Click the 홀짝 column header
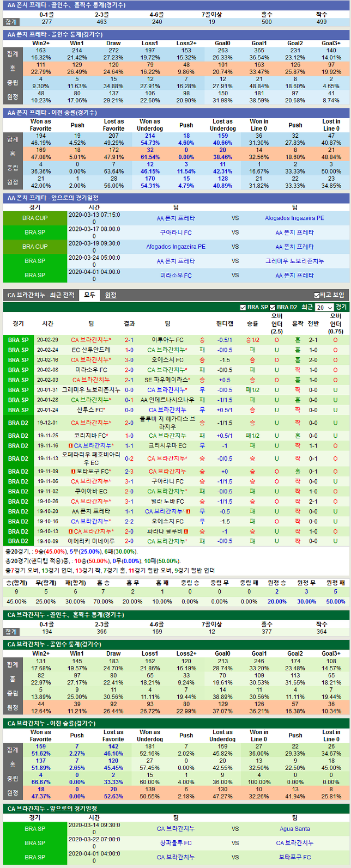The width and height of the screenshot is (351, 868). pos(298,323)
